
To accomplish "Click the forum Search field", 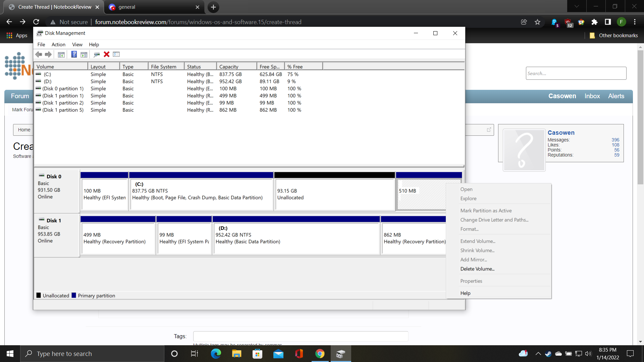I will (576, 73).
